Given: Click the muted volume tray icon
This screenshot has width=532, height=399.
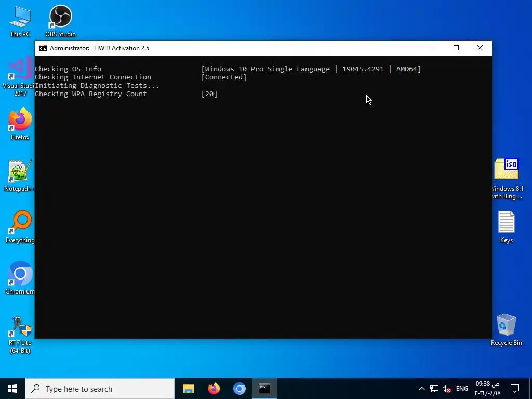Looking at the screenshot, I should (x=446, y=389).
